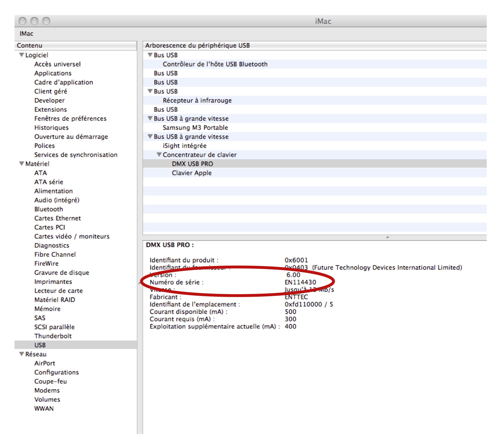Select iSight intégrée camera entry
The height and width of the screenshot is (448, 501).
coord(184,145)
